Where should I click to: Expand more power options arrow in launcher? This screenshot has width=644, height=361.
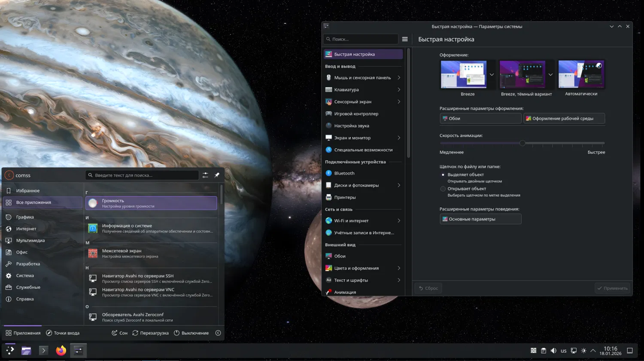(218, 333)
